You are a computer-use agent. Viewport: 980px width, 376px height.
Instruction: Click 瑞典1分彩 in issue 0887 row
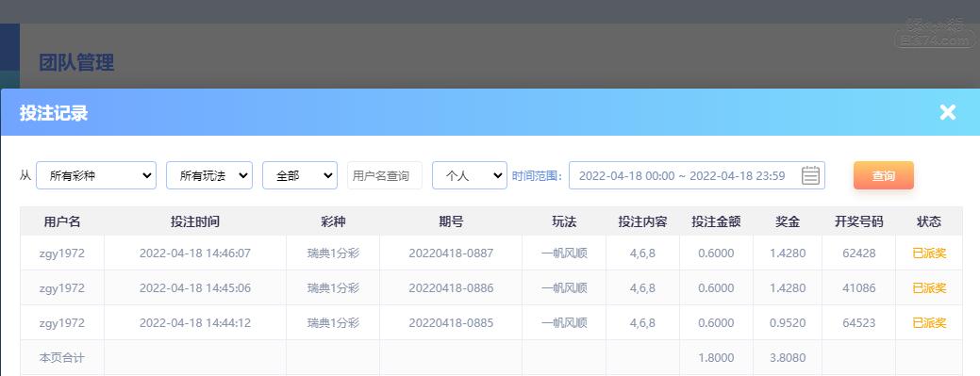[x=333, y=253]
